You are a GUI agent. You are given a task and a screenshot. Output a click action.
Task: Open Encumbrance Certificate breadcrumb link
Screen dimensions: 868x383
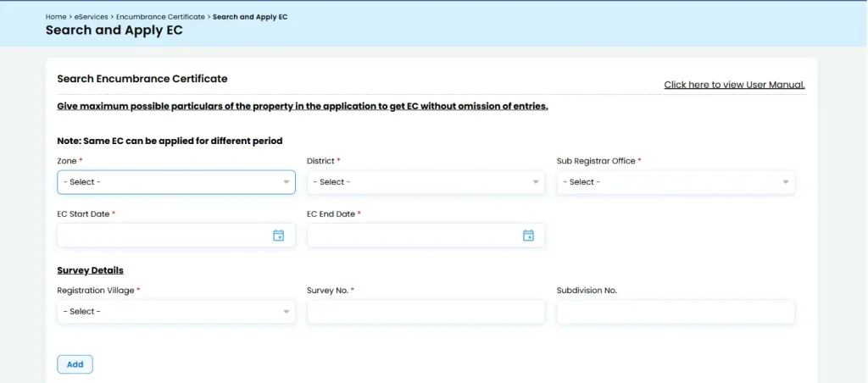pos(160,17)
